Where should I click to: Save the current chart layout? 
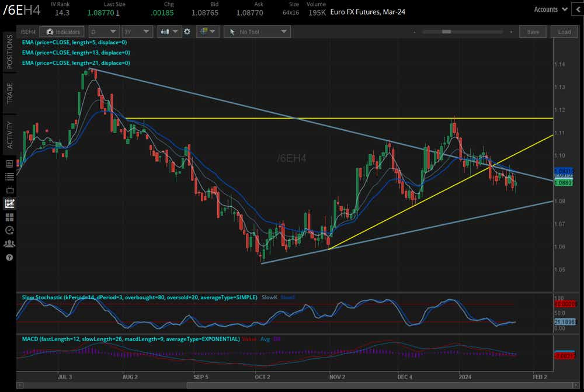(533, 32)
